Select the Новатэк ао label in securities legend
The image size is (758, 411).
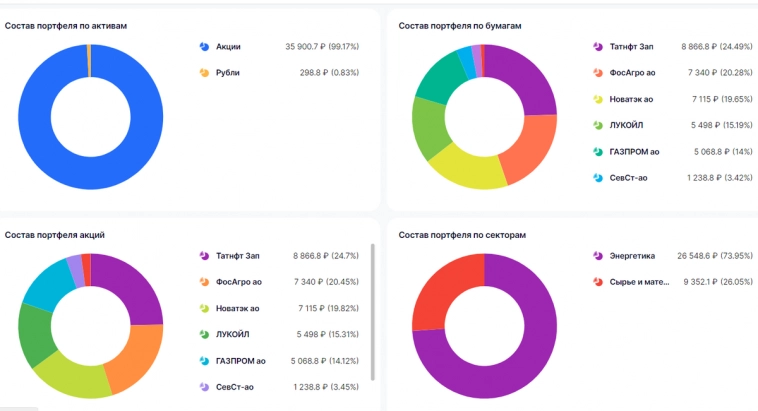[632, 99]
